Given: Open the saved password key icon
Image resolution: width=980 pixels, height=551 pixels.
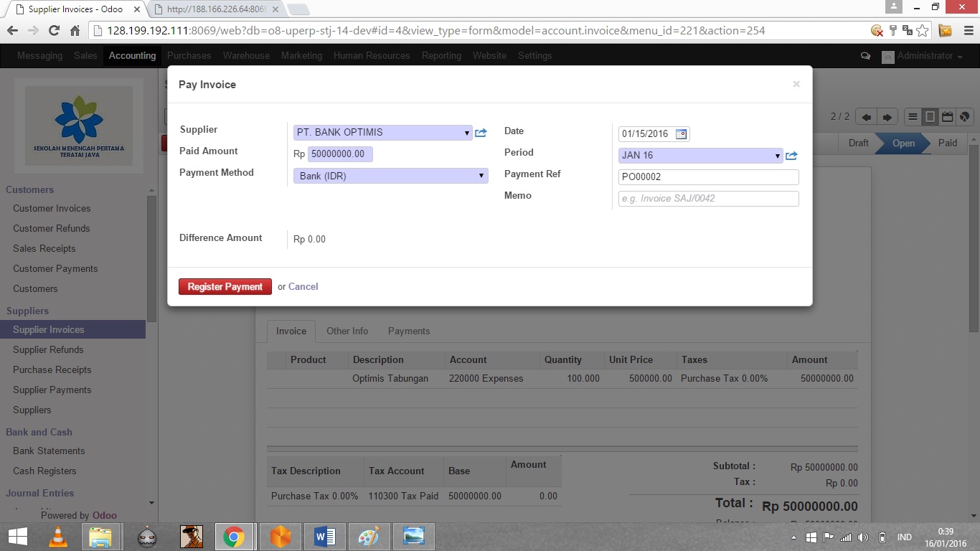Looking at the screenshot, I should 893,31.
